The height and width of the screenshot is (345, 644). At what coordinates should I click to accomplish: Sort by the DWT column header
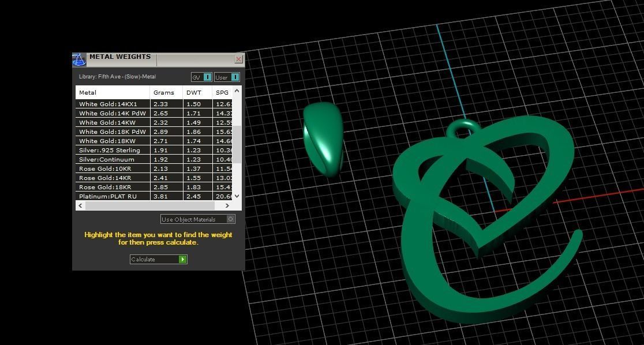pos(197,92)
